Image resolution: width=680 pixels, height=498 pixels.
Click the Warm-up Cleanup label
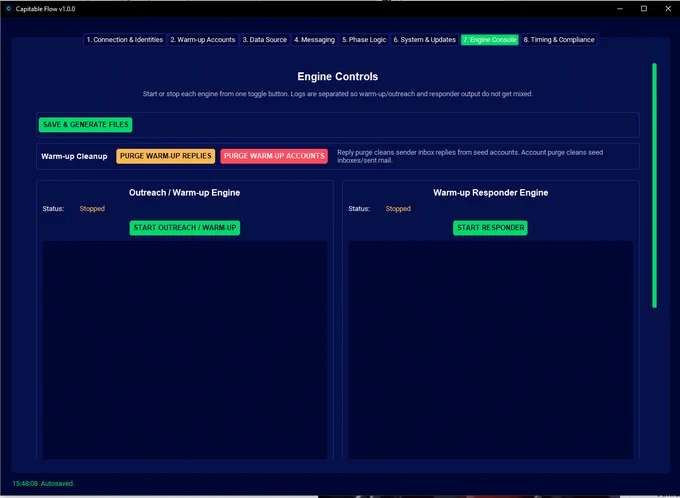pyautogui.click(x=74, y=156)
